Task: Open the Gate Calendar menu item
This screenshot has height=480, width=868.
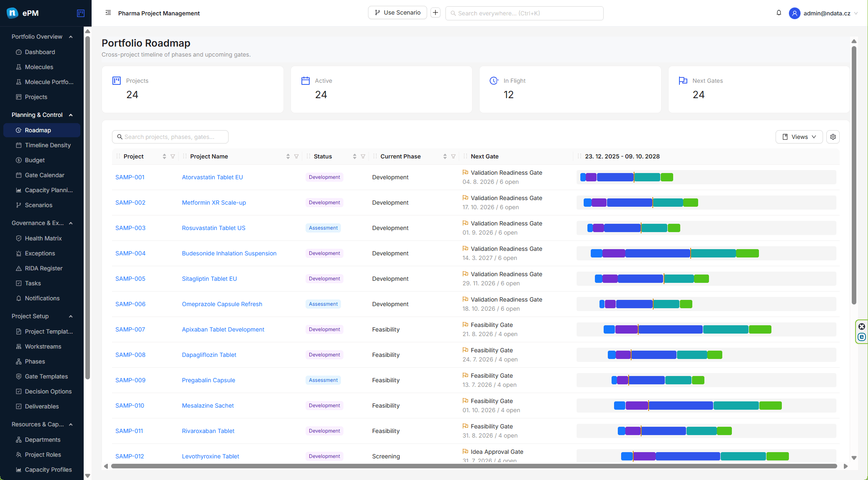Action: (x=45, y=175)
